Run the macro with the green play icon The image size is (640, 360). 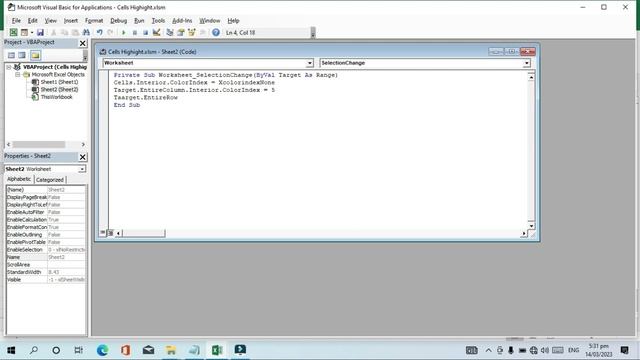coord(124,32)
